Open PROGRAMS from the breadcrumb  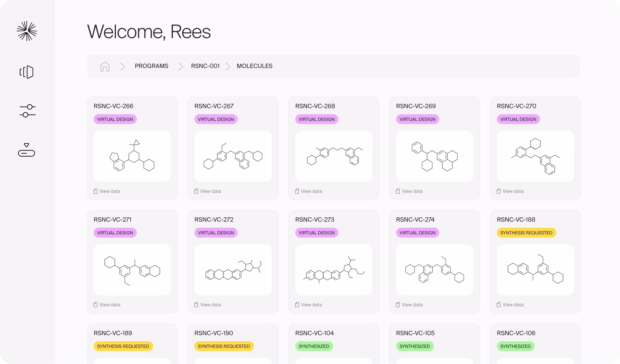(151, 66)
